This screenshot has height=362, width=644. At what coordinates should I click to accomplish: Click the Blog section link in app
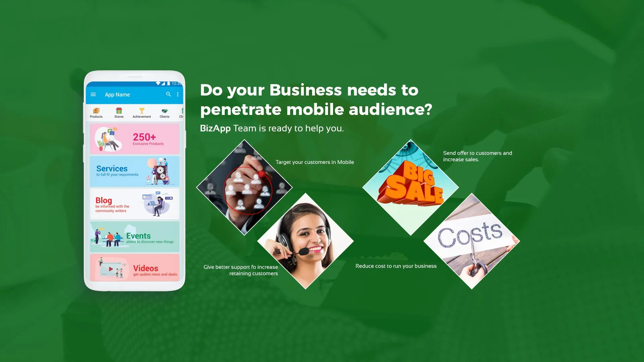tap(135, 203)
